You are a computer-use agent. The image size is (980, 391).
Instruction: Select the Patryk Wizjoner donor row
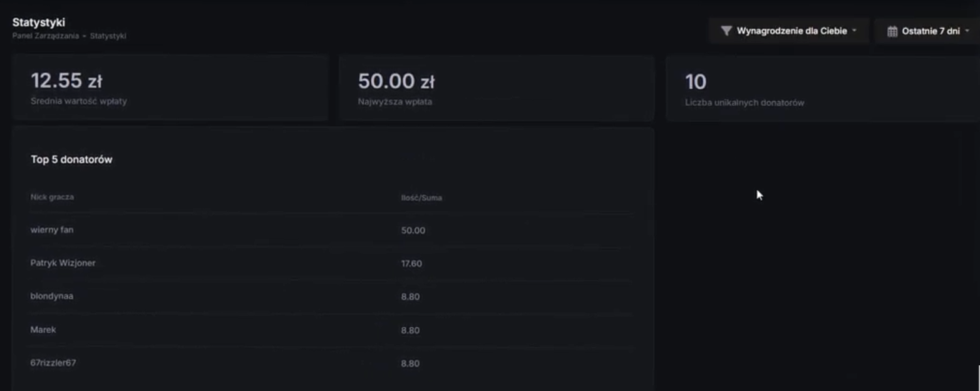(332, 263)
